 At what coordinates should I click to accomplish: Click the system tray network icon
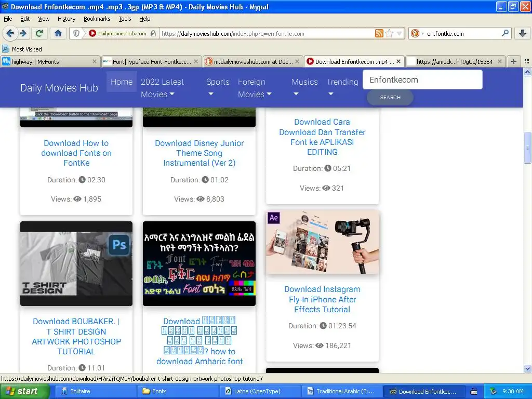pyautogui.click(x=494, y=391)
